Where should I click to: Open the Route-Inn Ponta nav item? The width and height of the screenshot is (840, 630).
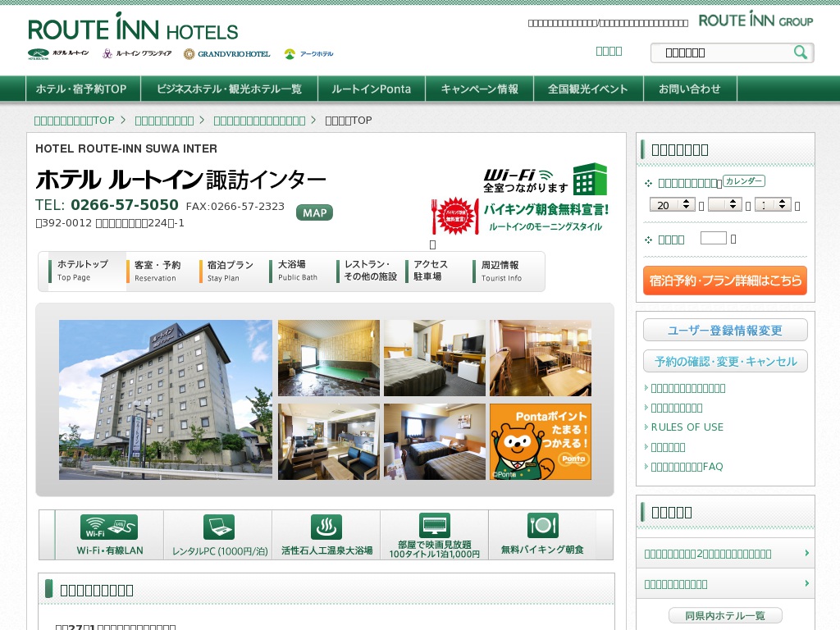click(x=372, y=89)
